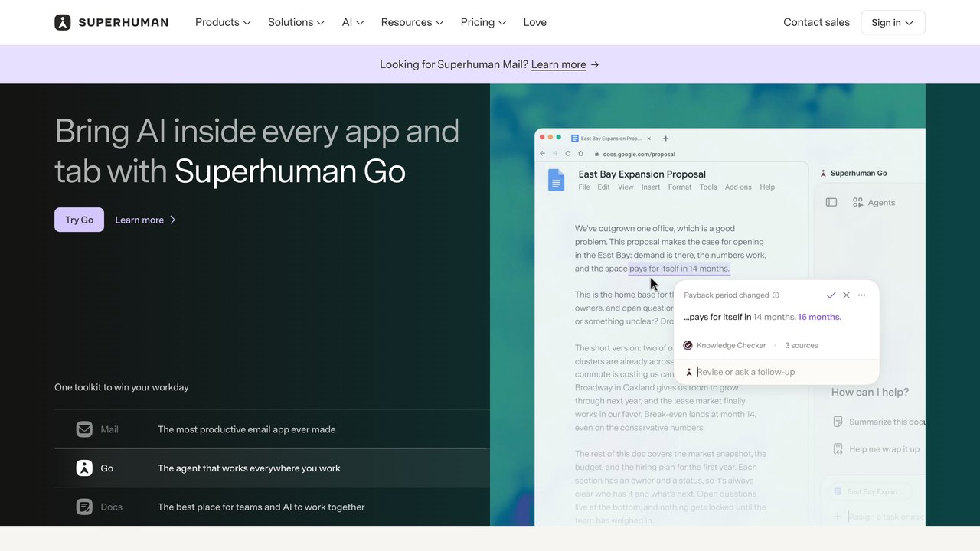The width and height of the screenshot is (980, 551).
Task: Open a new browser tab with plus icon
Action: coord(665,139)
